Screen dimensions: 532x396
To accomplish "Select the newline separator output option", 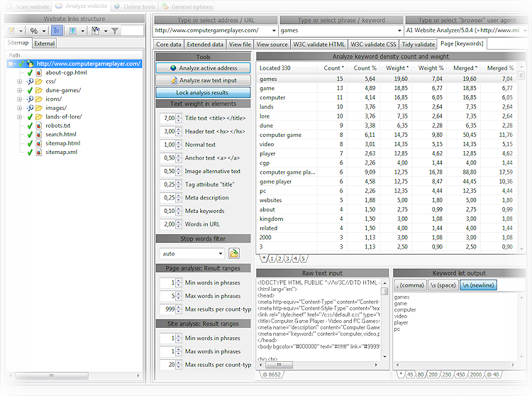I will click(x=478, y=285).
